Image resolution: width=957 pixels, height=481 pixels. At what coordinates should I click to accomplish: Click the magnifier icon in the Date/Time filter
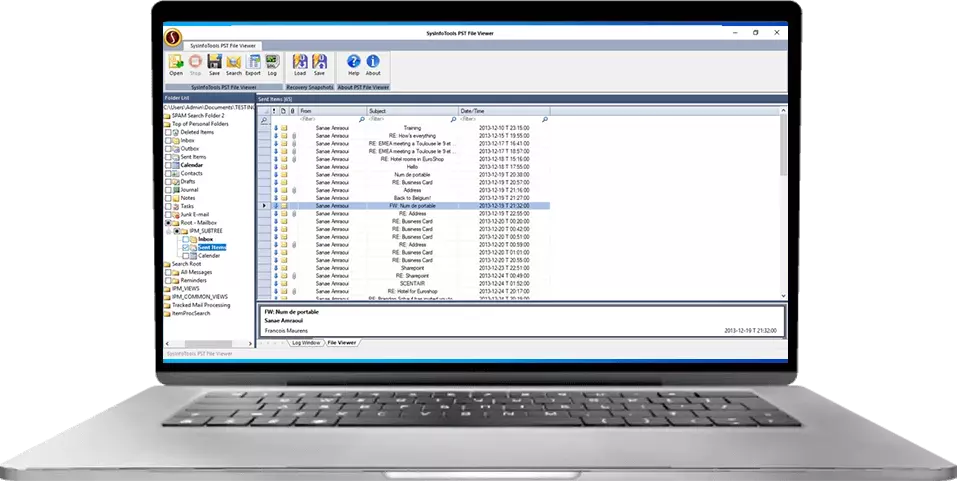click(x=544, y=120)
